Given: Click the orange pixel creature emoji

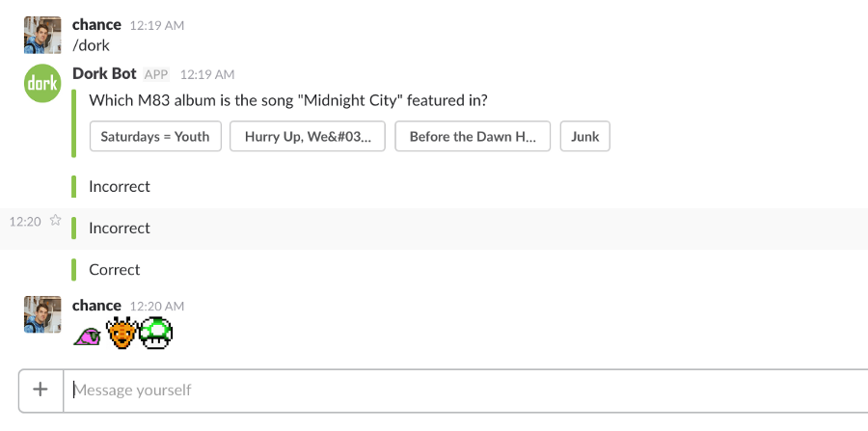Looking at the screenshot, I should (x=121, y=333).
